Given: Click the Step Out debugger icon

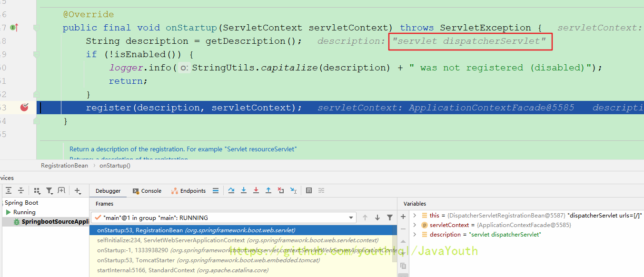Looking at the screenshot, I should [268, 191].
